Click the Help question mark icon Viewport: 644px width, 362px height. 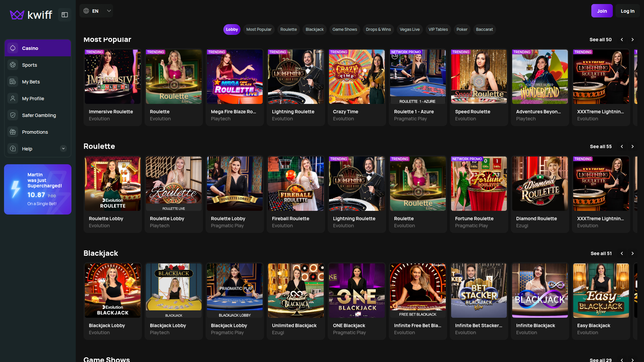[x=13, y=148]
